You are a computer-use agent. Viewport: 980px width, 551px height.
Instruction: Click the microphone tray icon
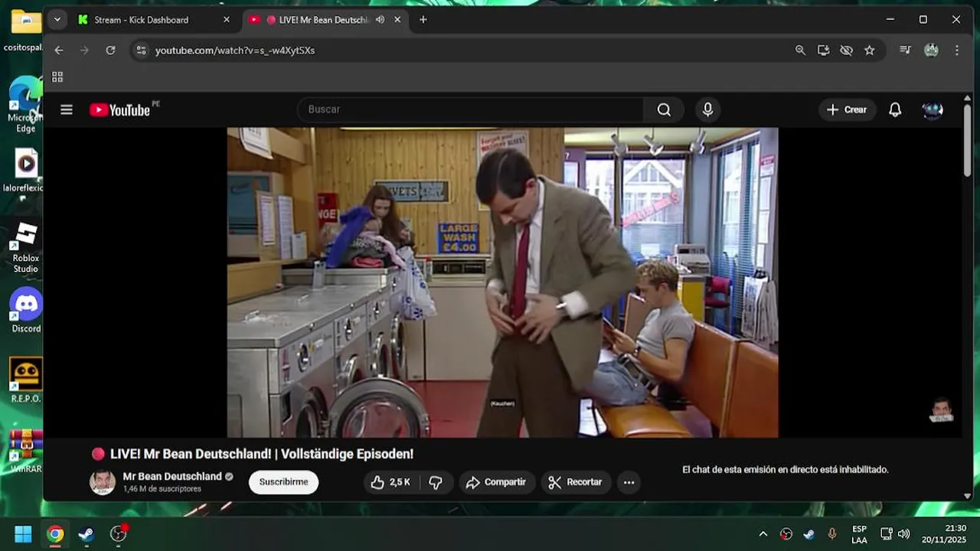pos(832,534)
